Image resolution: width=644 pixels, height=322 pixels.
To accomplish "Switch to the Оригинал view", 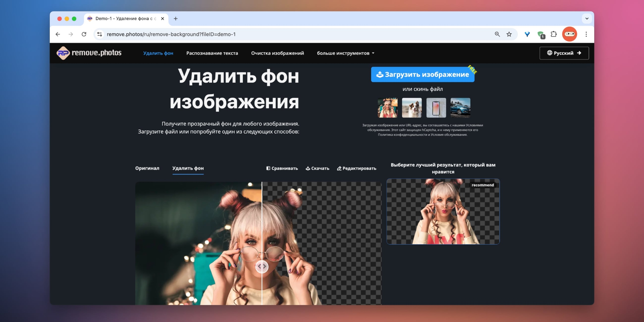I will tap(147, 168).
